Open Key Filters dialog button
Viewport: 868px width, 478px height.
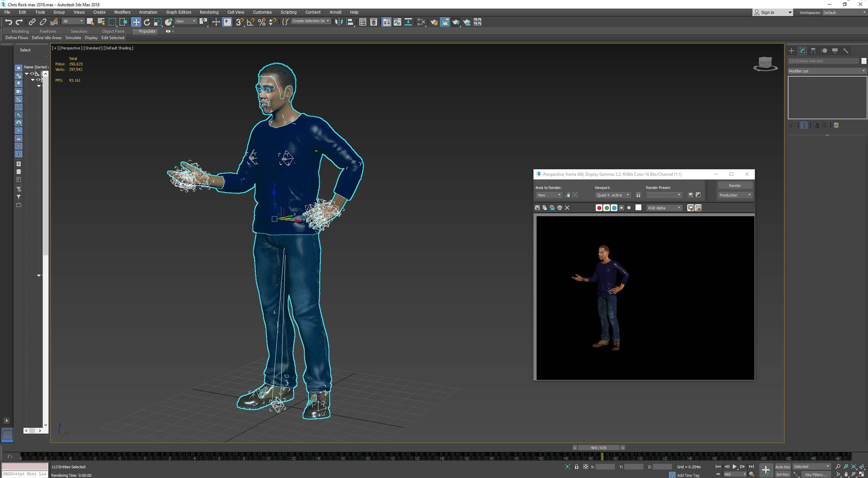coord(816,475)
